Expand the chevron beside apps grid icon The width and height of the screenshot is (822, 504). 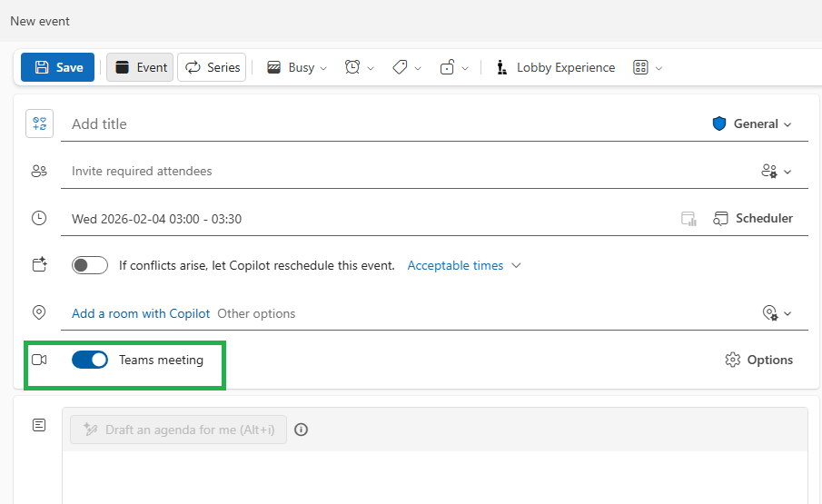click(659, 68)
